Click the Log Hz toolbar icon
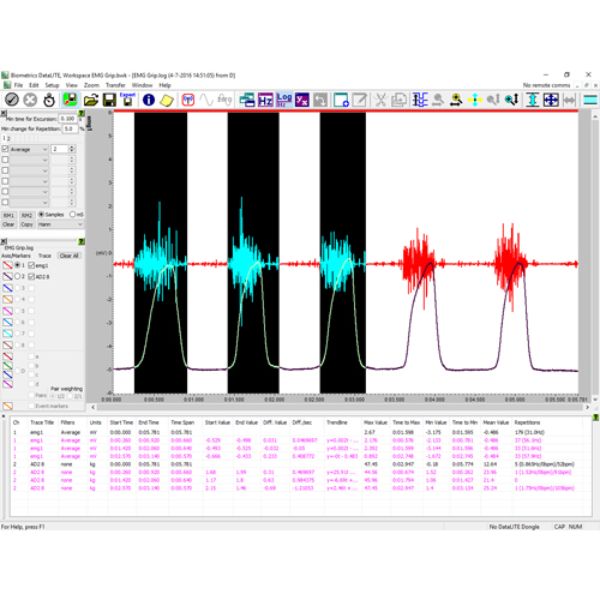Image resolution: width=600 pixels, height=600 pixels. coord(284,100)
